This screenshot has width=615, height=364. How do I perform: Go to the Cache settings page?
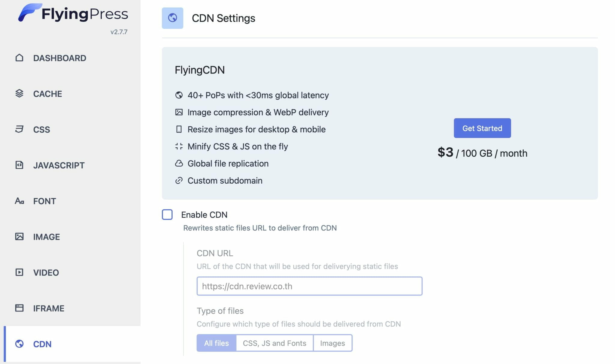48,94
